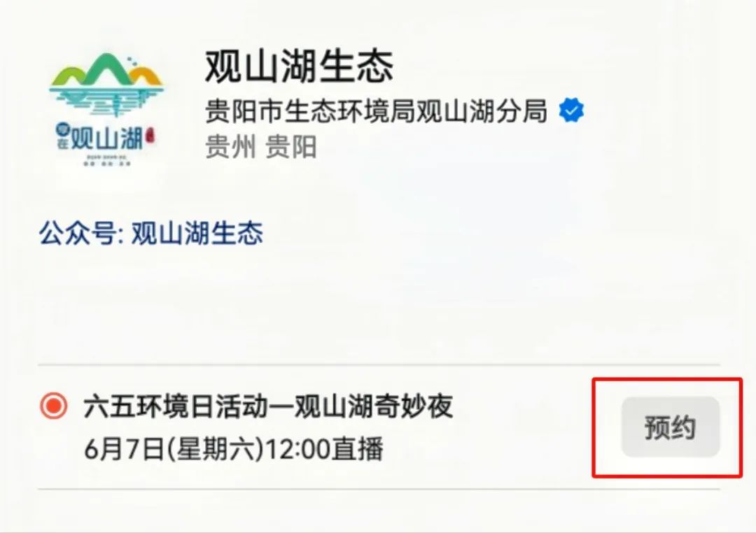The height and width of the screenshot is (533, 756).
Task: Click the yellow hill in the logo
Action: point(146,76)
